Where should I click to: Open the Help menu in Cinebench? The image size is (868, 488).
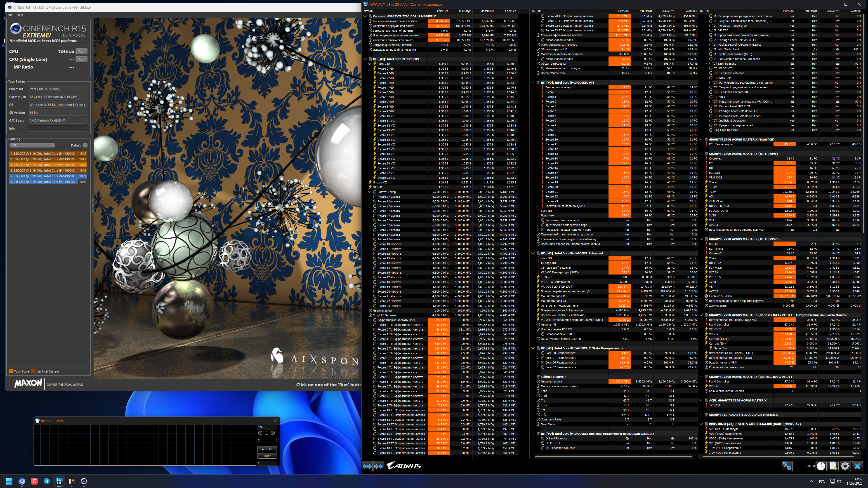click(20, 15)
